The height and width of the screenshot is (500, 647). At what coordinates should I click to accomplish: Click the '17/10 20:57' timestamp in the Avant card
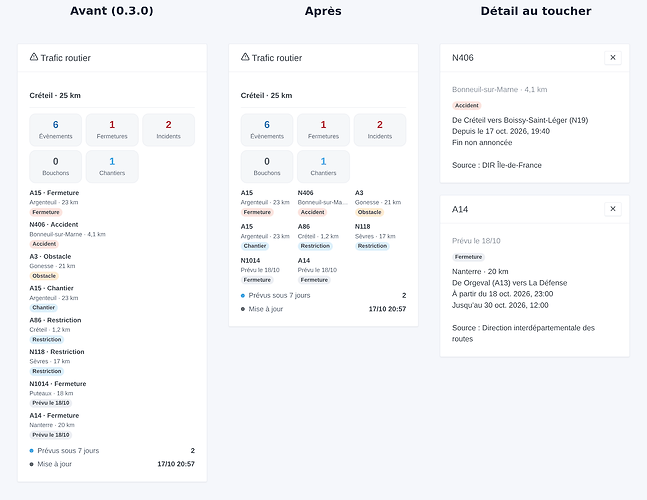[x=176, y=464]
